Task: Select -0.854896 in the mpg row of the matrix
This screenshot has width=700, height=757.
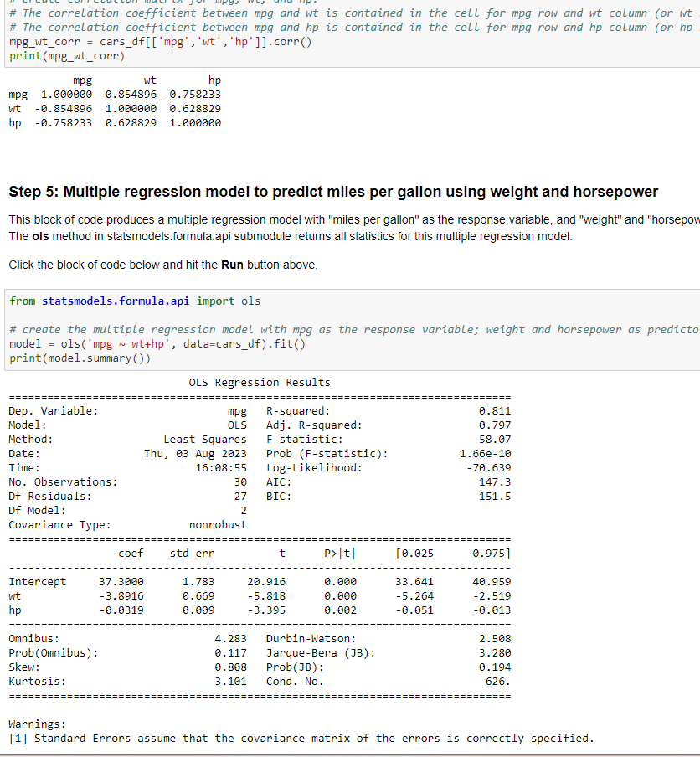Action: (128, 95)
